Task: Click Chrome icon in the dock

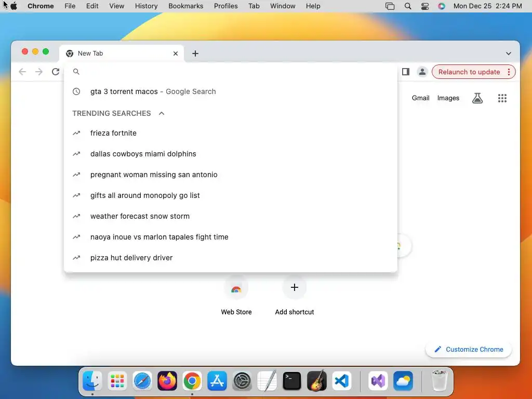Action: [192, 381]
